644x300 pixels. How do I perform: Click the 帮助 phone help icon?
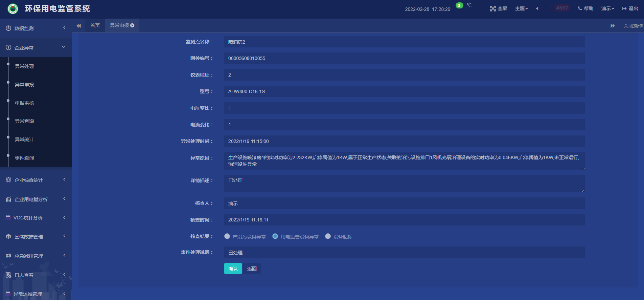pyautogui.click(x=580, y=8)
